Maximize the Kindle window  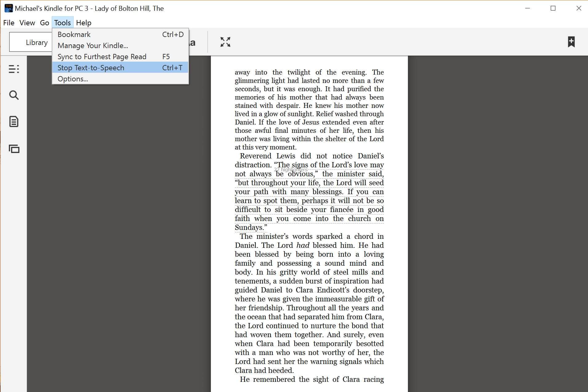[x=553, y=8]
